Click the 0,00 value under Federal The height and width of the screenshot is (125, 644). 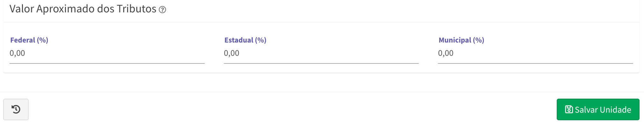point(17,53)
